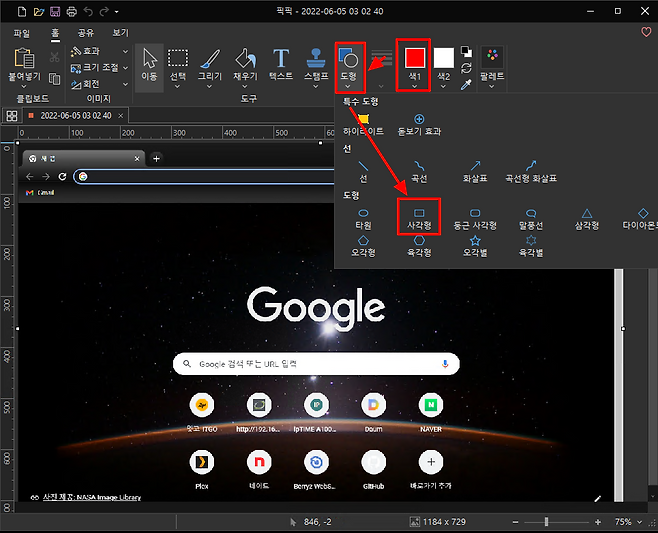Click the heart icon at top right

point(646,32)
